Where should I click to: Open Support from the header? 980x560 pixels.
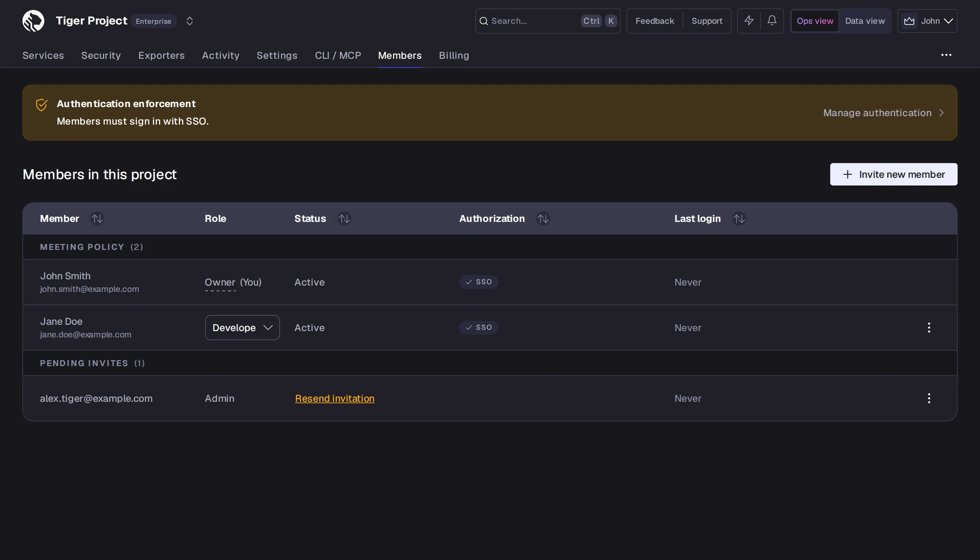click(x=707, y=21)
